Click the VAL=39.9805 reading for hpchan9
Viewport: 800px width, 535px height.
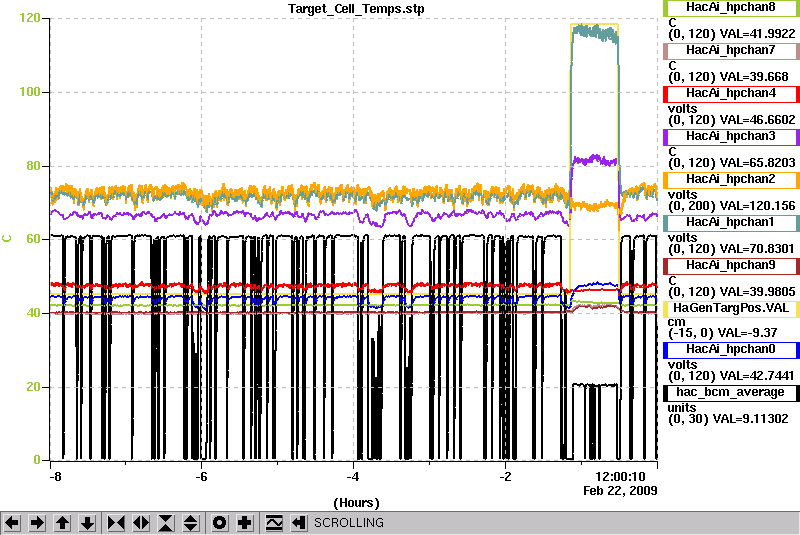(757, 292)
